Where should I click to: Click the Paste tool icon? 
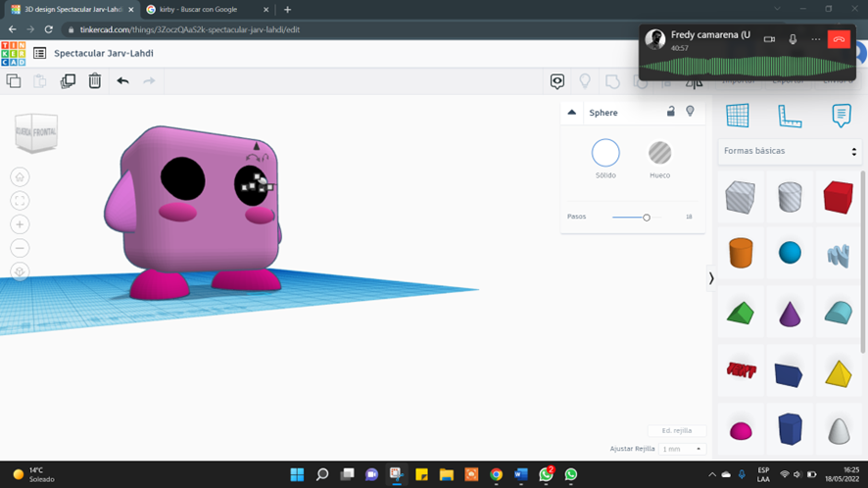point(40,81)
